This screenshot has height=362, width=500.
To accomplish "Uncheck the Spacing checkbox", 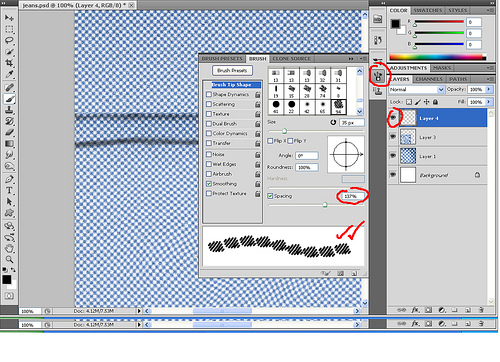I will (270, 196).
